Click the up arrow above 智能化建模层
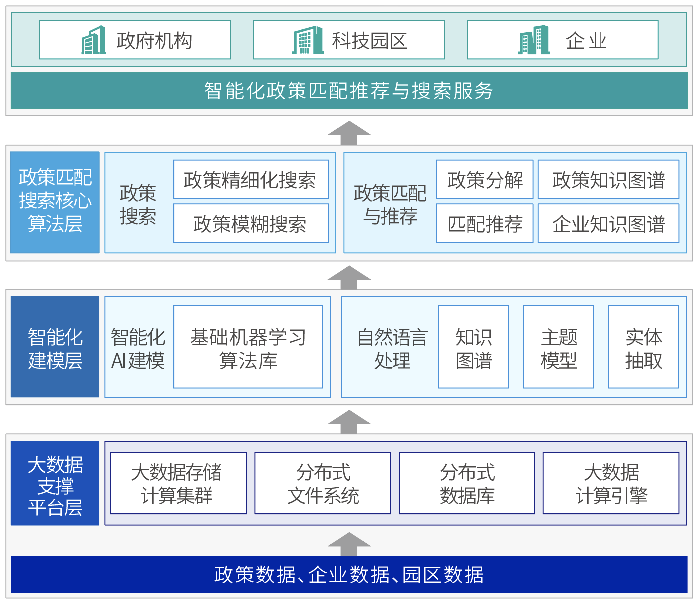700x605 pixels. (x=349, y=277)
